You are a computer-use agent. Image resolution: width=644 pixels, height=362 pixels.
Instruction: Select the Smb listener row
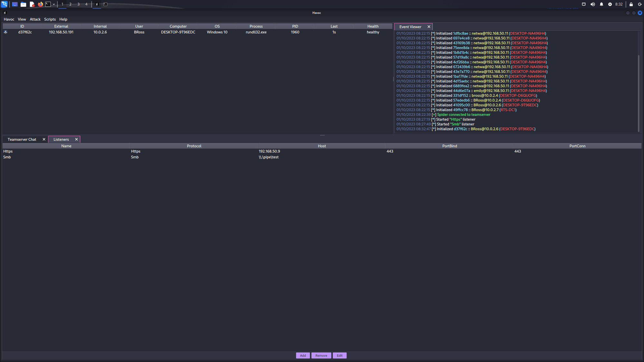(x=322, y=157)
